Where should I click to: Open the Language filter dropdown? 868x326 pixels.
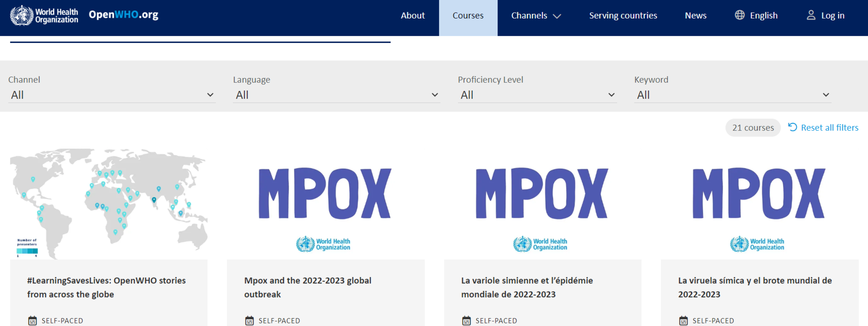336,95
